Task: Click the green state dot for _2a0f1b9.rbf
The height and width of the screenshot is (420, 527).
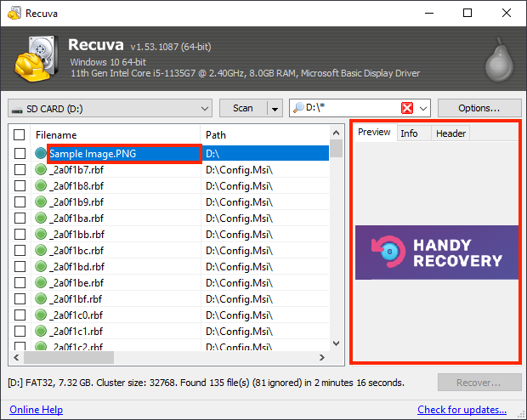Action: tap(41, 201)
